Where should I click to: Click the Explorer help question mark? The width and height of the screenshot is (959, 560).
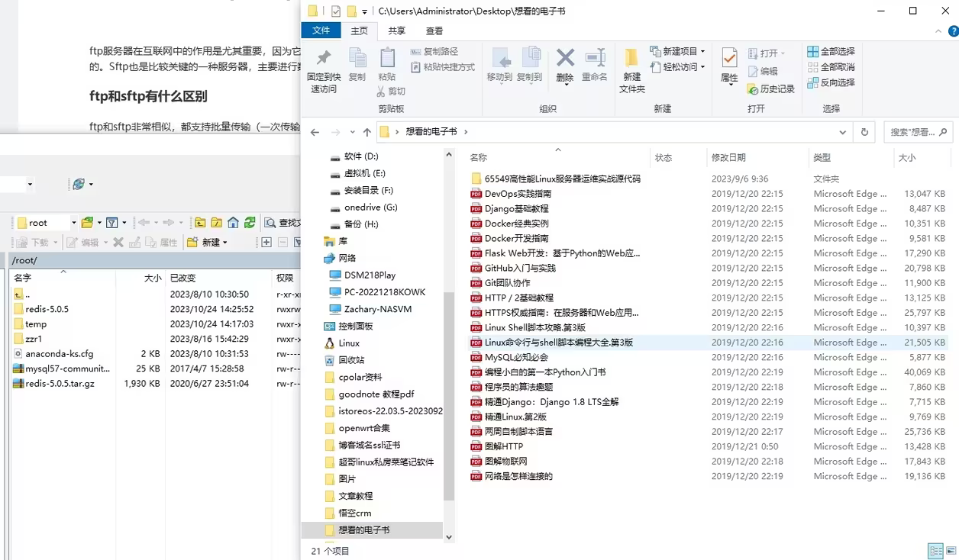953,31
